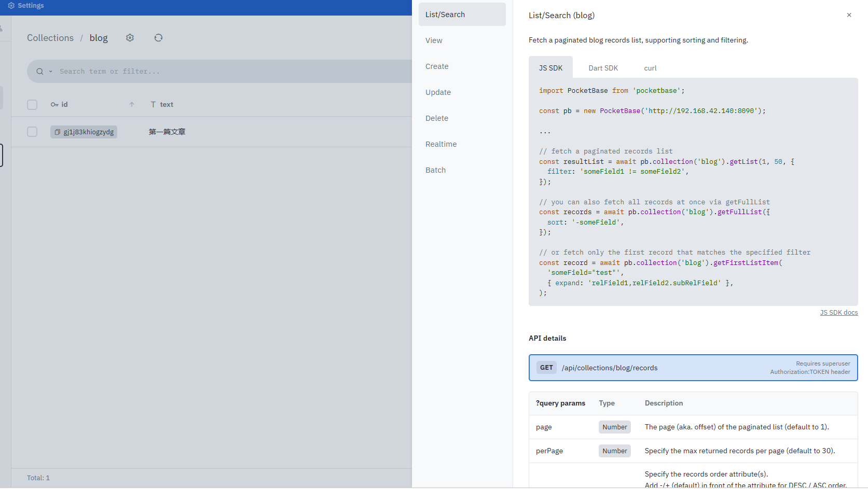Copy record id gj1j83khiogzydg

(x=58, y=132)
